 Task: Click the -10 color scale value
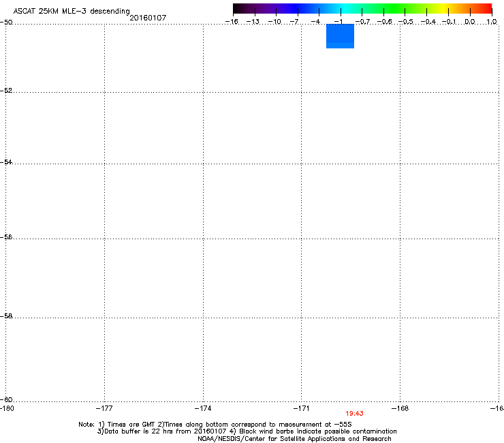274,22
